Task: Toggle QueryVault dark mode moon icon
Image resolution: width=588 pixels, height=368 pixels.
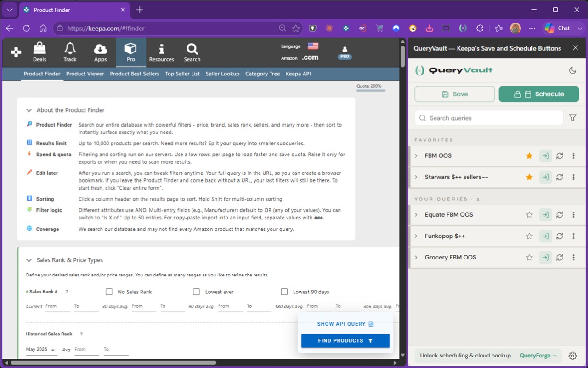Action: (572, 70)
